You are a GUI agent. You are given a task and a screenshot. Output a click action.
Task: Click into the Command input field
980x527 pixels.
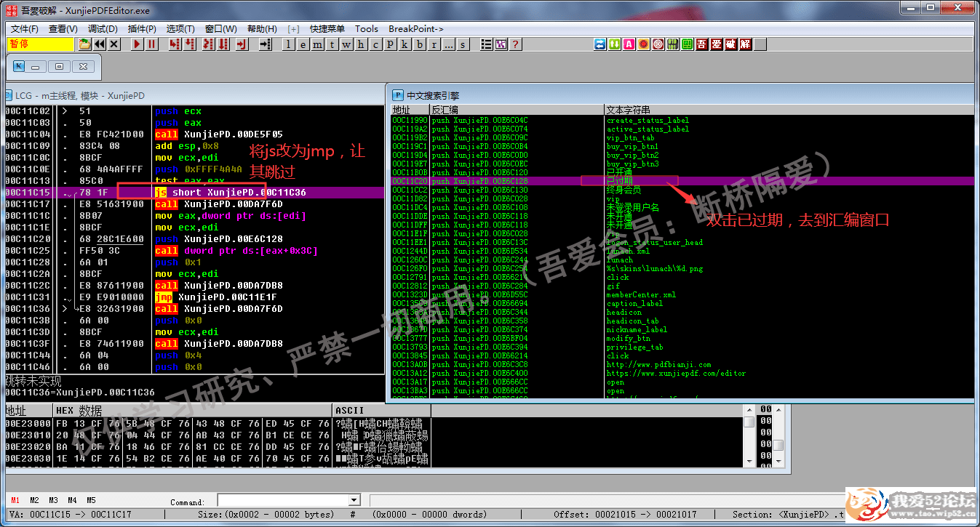coord(283,500)
